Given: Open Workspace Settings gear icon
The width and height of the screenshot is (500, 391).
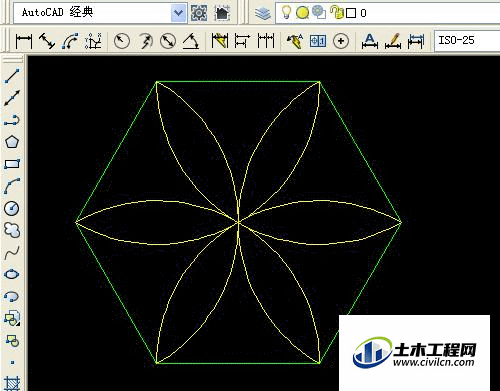Looking at the screenshot, I should [199, 13].
